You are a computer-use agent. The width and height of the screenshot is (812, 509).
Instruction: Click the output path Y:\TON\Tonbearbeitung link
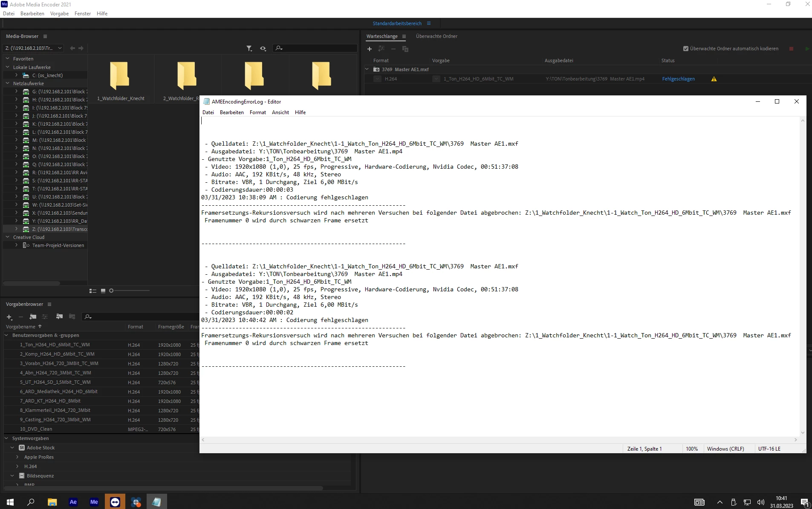(x=595, y=79)
